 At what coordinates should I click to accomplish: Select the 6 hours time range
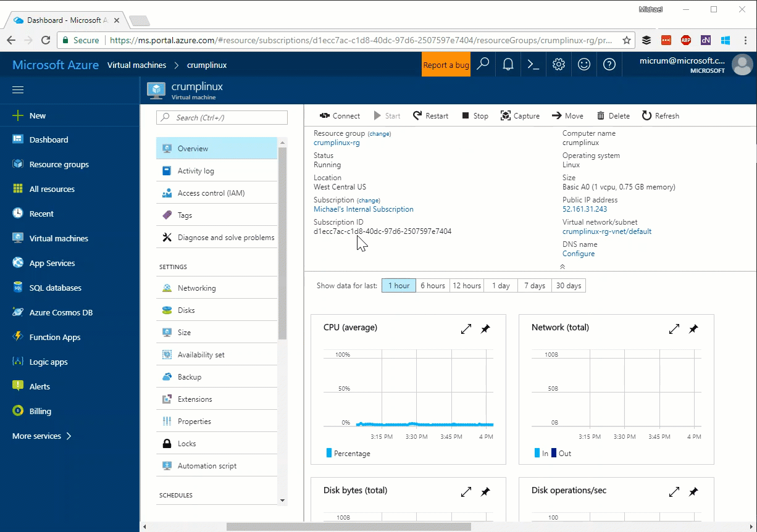432,286
